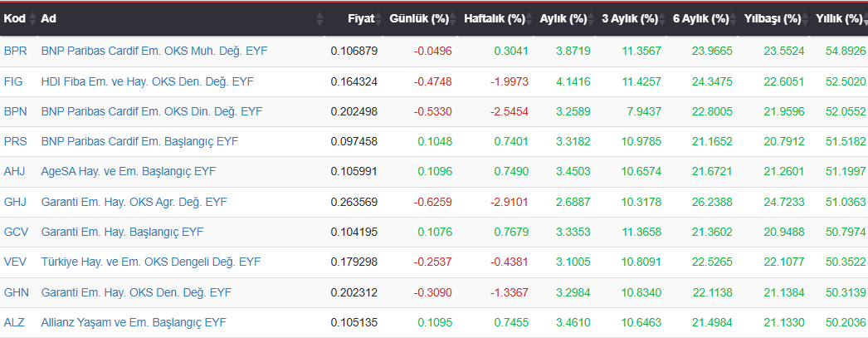Viewport: 868px width, 338px height.
Task: Open Garanti Em. Hay. Başlangıç EYF
Action: pyautogui.click(x=122, y=232)
